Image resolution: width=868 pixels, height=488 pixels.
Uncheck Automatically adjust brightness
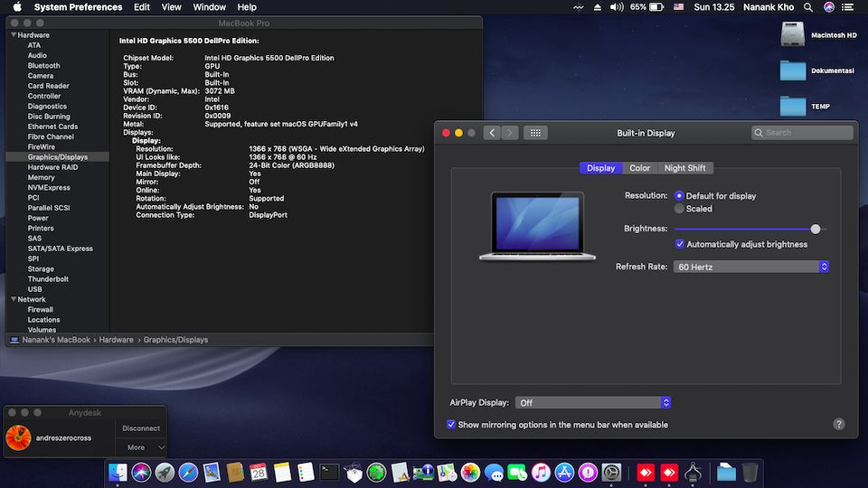pyautogui.click(x=680, y=244)
